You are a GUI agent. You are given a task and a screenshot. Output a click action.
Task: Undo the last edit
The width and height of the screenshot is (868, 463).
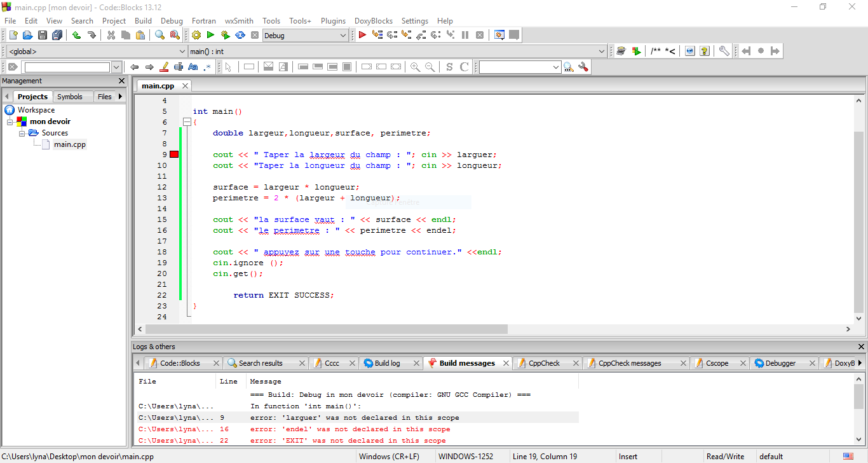77,36
